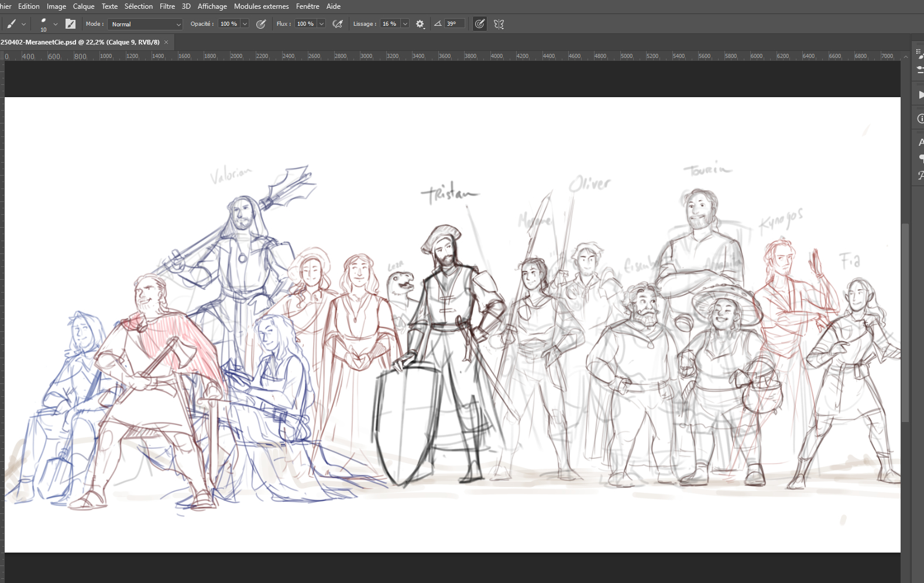Screen dimensions: 924x583
Task: Open butterfly symmetry paint options
Action: pyautogui.click(x=499, y=24)
